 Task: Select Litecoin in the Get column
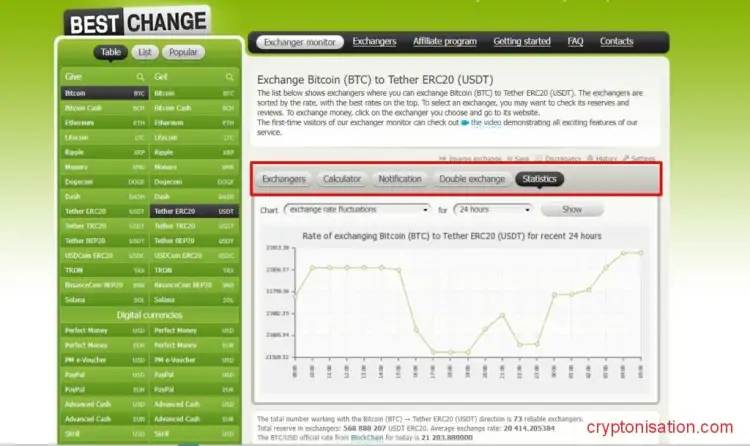pos(194,138)
